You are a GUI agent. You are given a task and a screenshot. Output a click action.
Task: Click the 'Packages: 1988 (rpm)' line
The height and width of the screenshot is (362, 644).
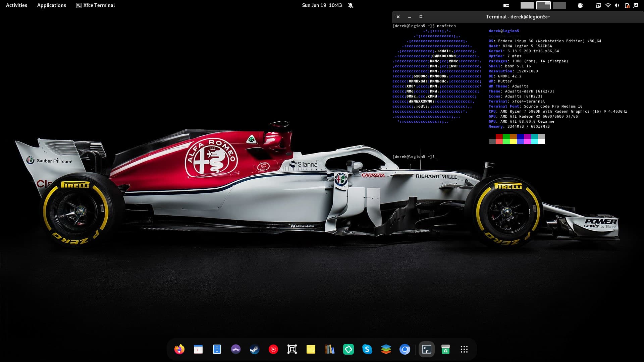(x=529, y=61)
